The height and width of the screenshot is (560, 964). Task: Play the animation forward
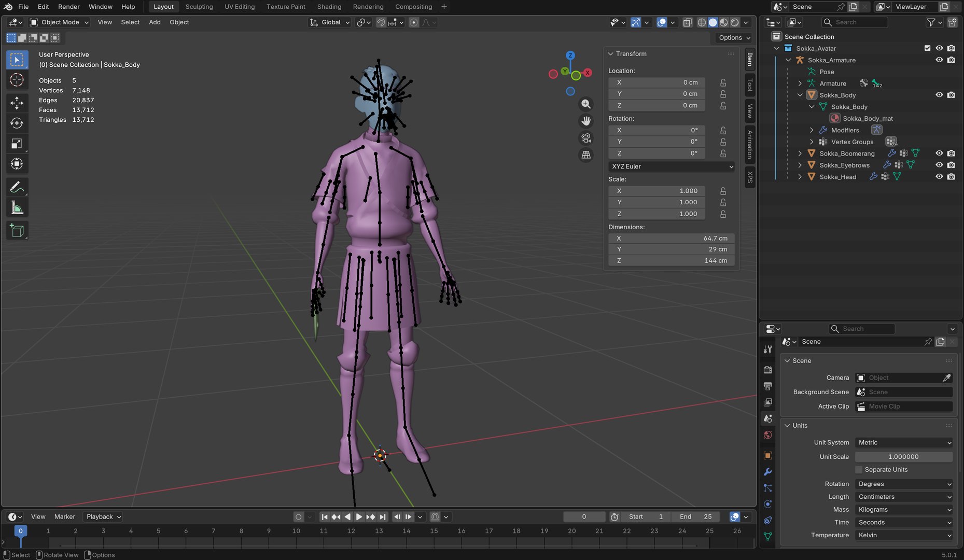coord(359,516)
